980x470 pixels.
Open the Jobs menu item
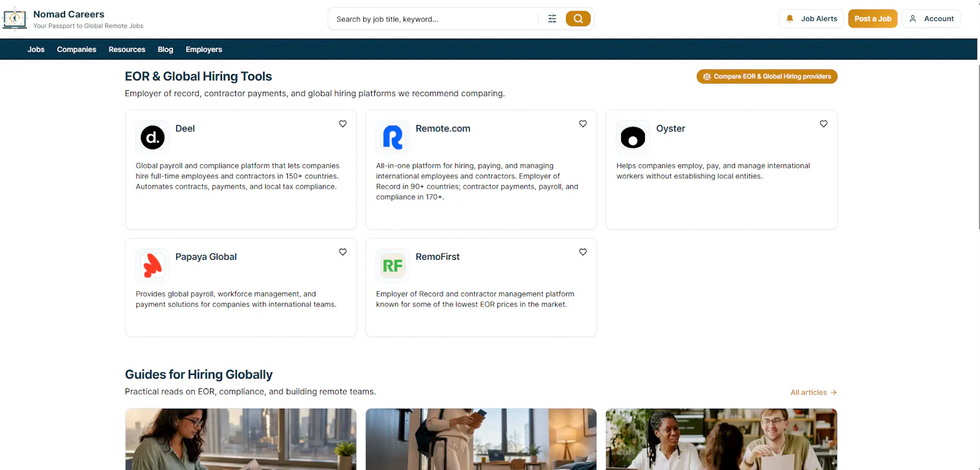point(36,50)
